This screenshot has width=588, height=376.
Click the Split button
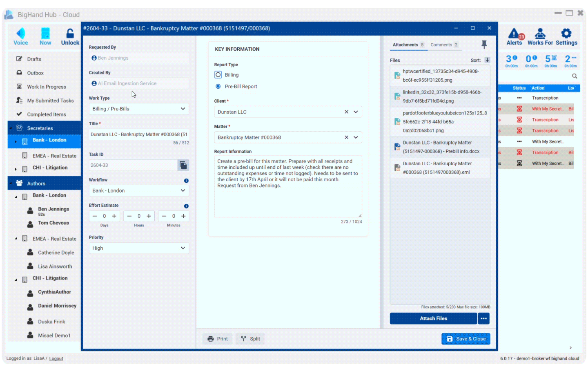point(250,339)
